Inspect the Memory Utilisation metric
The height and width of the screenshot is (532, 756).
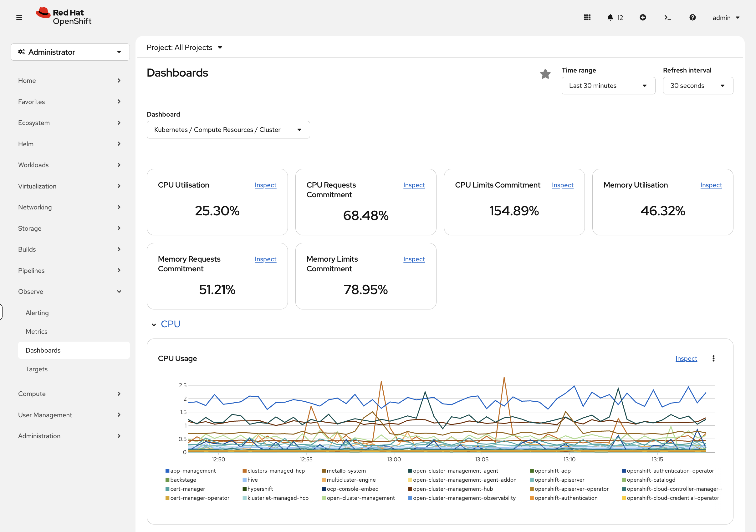point(711,185)
